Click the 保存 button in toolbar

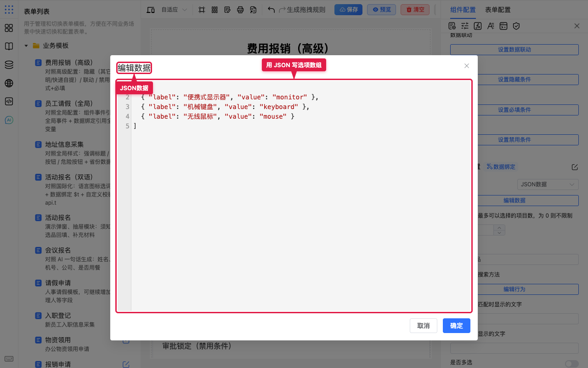pos(348,10)
